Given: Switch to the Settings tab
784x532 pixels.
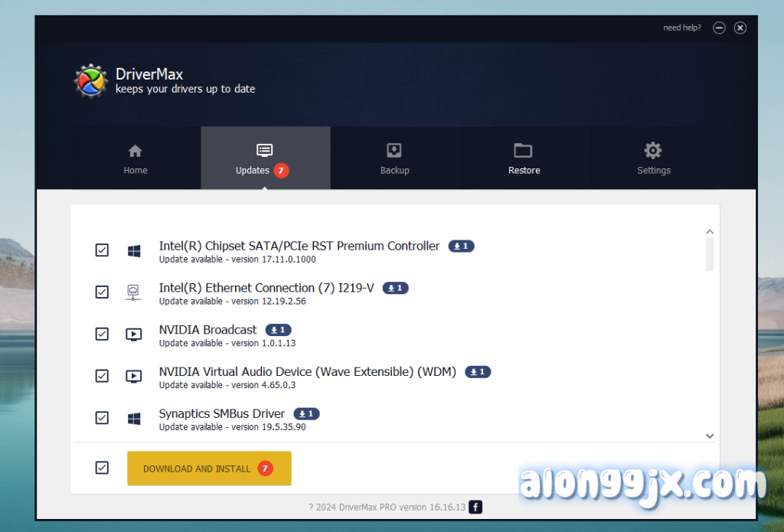Looking at the screenshot, I should 653,158.
